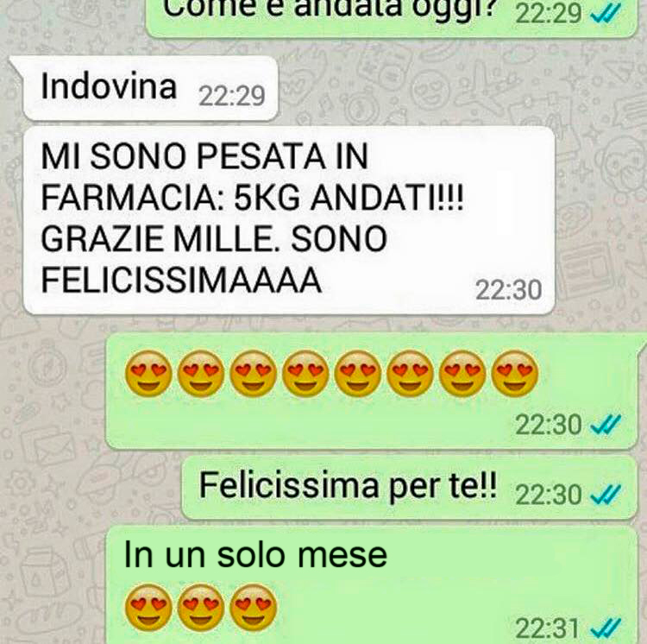Image resolution: width=647 pixels, height=644 pixels.
Task: Click the read checkmarks on the emoji message at 22:30
Action: [x=606, y=425]
